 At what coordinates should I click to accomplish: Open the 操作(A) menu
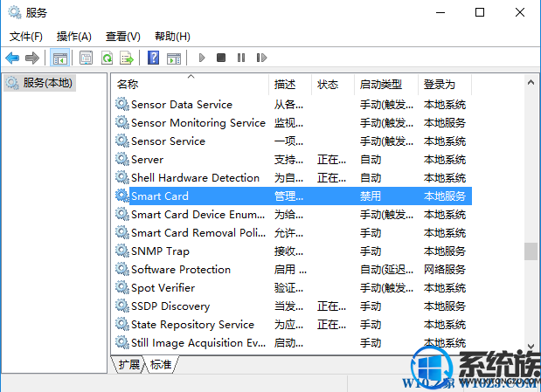[74, 37]
